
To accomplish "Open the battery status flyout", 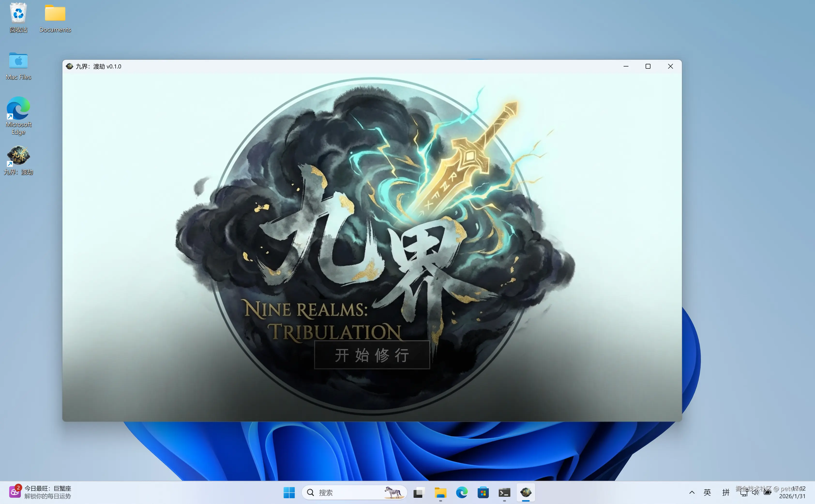I will tap(768, 492).
